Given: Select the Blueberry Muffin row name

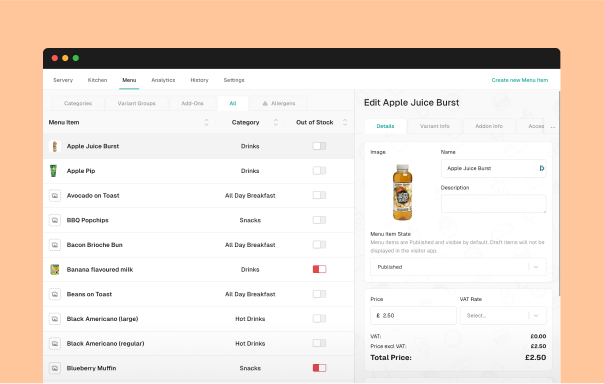Looking at the screenshot, I should (91, 368).
